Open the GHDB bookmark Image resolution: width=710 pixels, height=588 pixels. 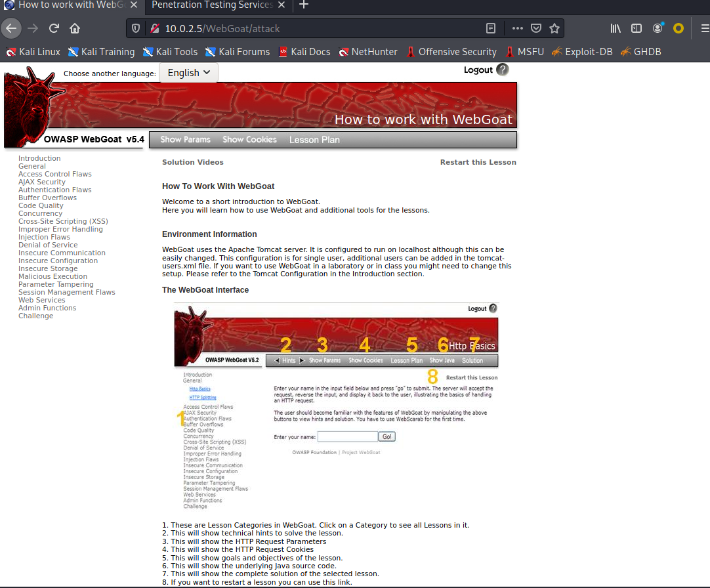pyautogui.click(x=640, y=52)
